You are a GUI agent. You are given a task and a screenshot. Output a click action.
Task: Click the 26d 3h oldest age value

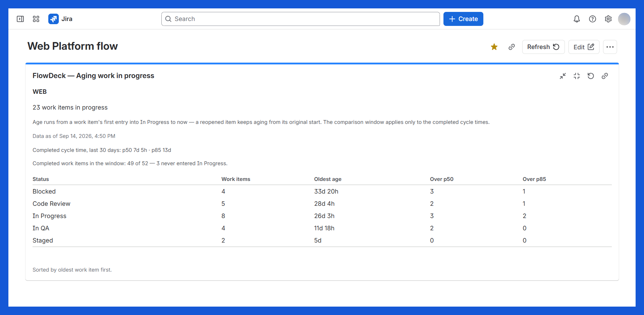coord(324,216)
